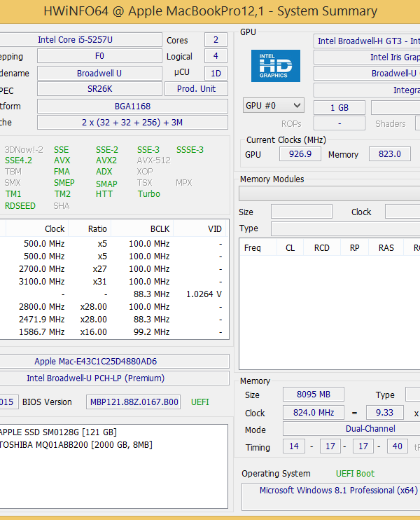This screenshot has height=520, width=420.
Task: Click the Apple Mac-E43C1C25D4880AD6 motherboard field
Action: point(95,362)
